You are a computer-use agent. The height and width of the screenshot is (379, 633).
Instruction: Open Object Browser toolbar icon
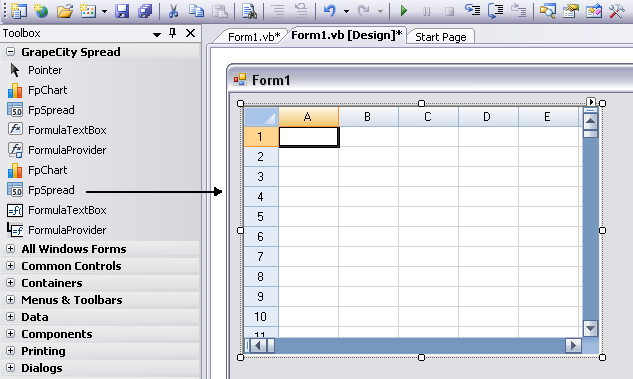coord(593,11)
